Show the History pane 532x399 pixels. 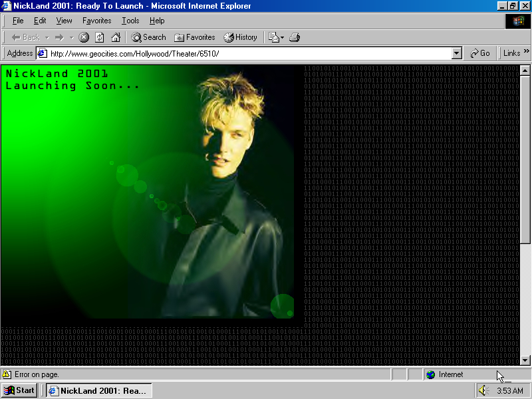(240, 37)
